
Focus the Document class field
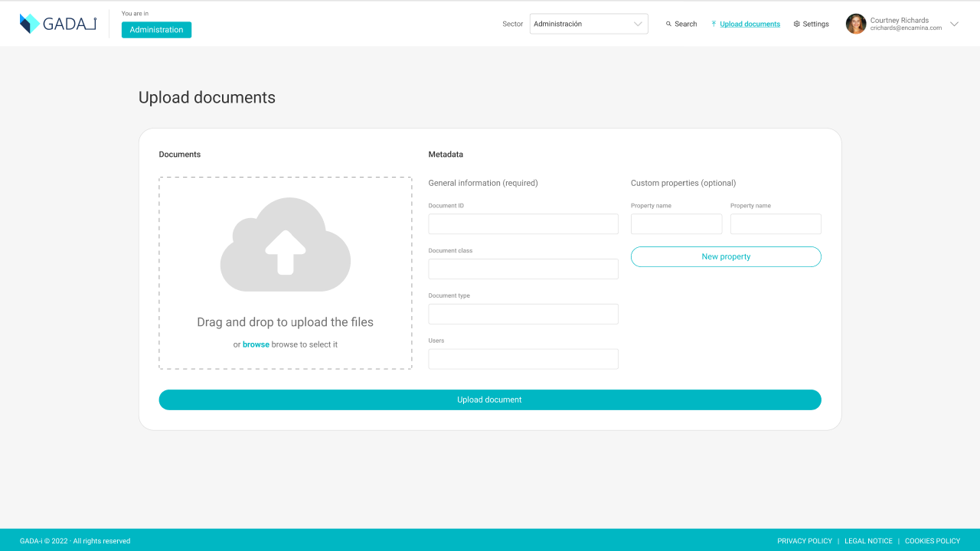coord(523,269)
